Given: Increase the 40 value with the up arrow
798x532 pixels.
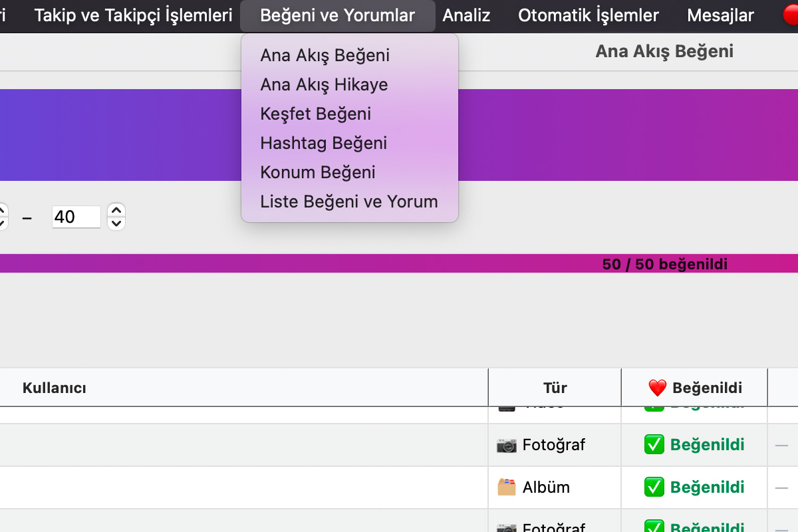Looking at the screenshot, I should [x=116, y=210].
